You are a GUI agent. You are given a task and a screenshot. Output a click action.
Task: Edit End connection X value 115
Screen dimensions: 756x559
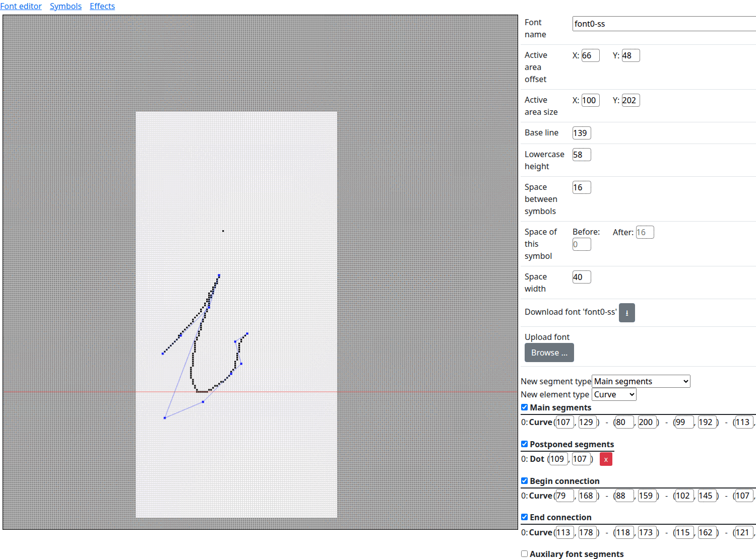pyautogui.click(x=684, y=532)
